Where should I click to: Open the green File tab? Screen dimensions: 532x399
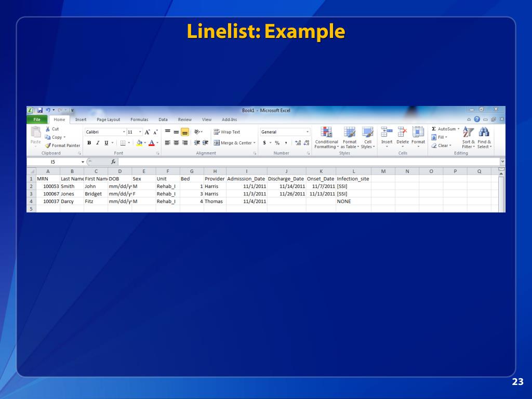point(37,119)
